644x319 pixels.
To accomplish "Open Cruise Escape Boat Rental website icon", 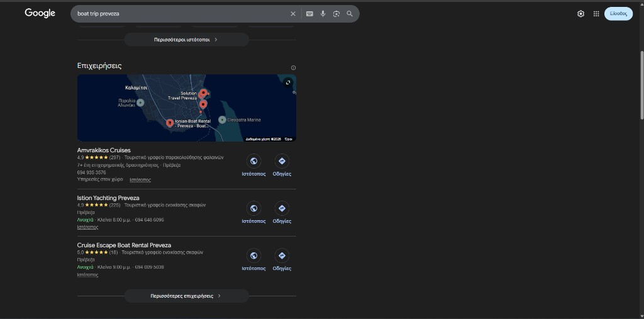I will [x=253, y=255].
